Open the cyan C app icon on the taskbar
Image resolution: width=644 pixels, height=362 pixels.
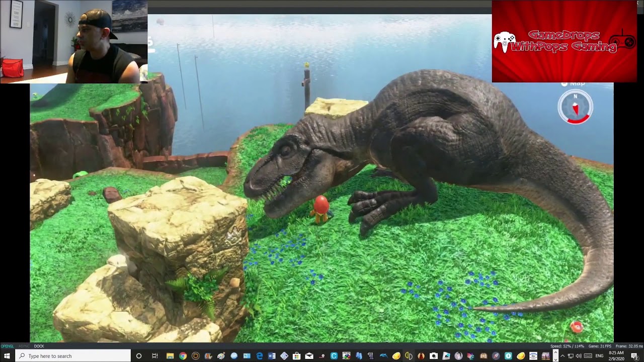(x=334, y=356)
